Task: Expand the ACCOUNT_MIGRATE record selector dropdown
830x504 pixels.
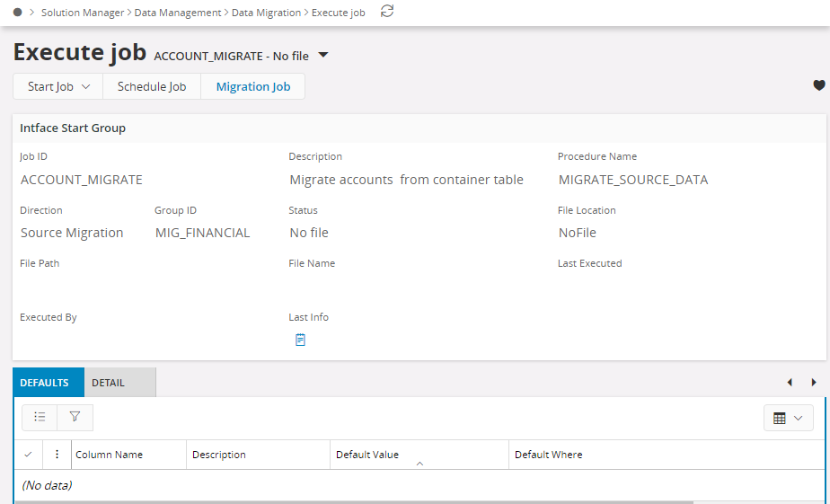Action: click(323, 56)
